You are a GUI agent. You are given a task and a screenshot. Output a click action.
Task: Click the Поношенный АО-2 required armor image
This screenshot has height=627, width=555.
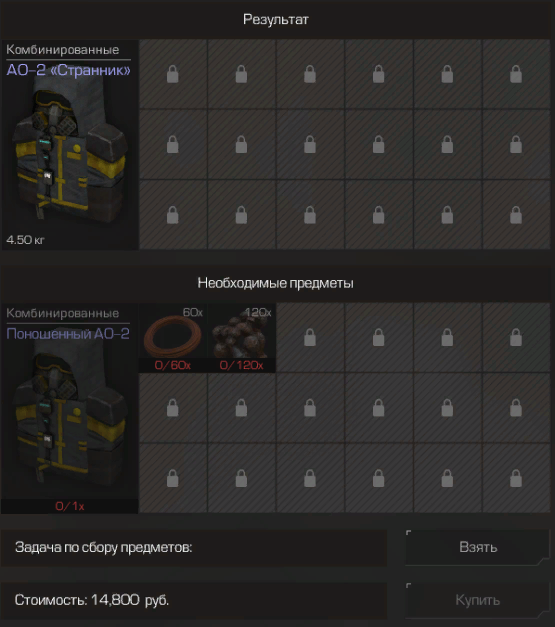(x=70, y=416)
